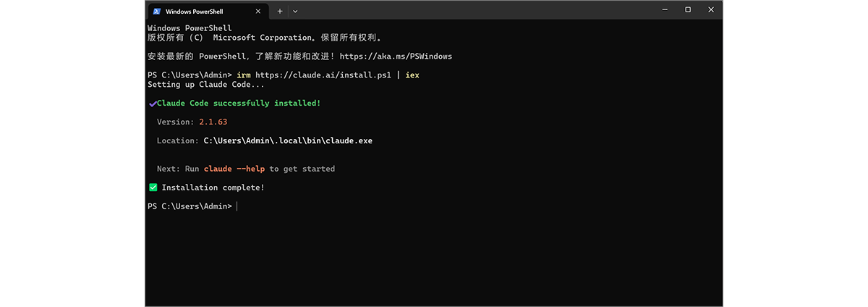Click the PowerShell icon in the tab
This screenshot has height=307, width=868.
point(156,11)
